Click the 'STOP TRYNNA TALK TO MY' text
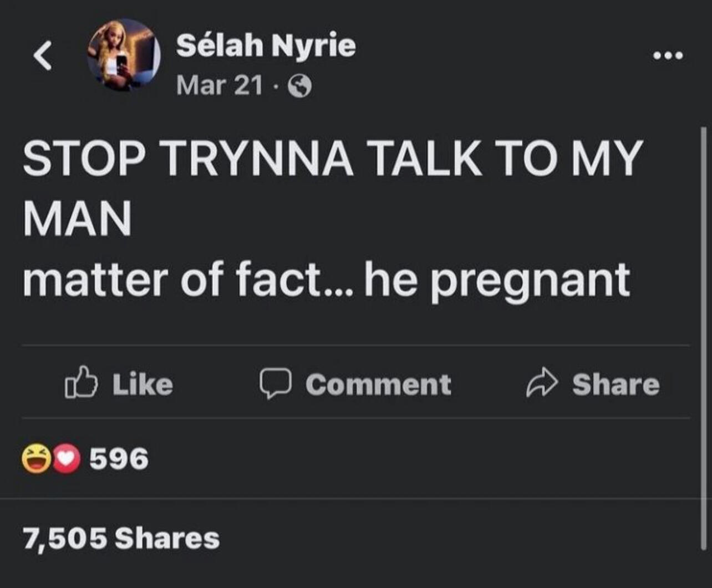This screenshot has width=712, height=588. (333, 159)
